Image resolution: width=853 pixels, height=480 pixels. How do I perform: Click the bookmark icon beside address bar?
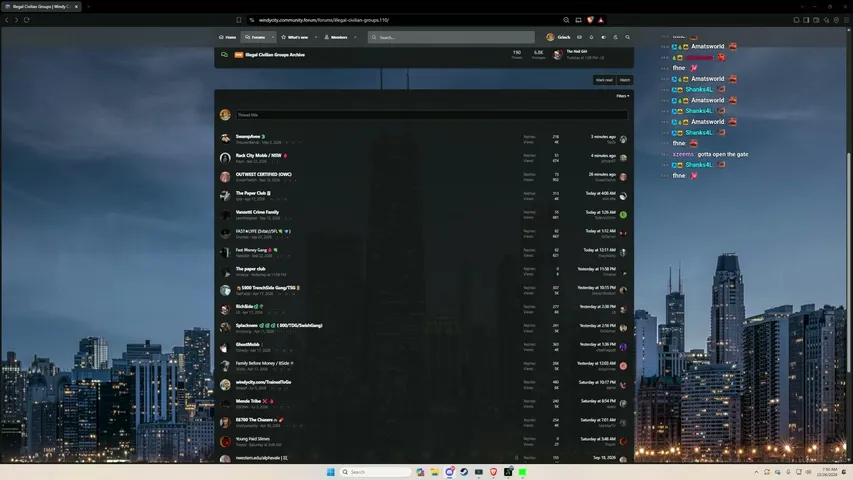(239, 20)
